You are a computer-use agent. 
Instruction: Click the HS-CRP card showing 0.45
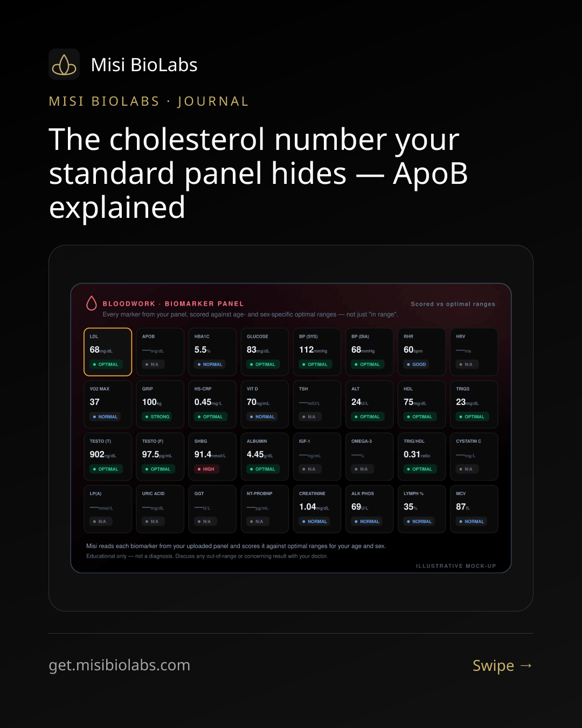click(212, 404)
